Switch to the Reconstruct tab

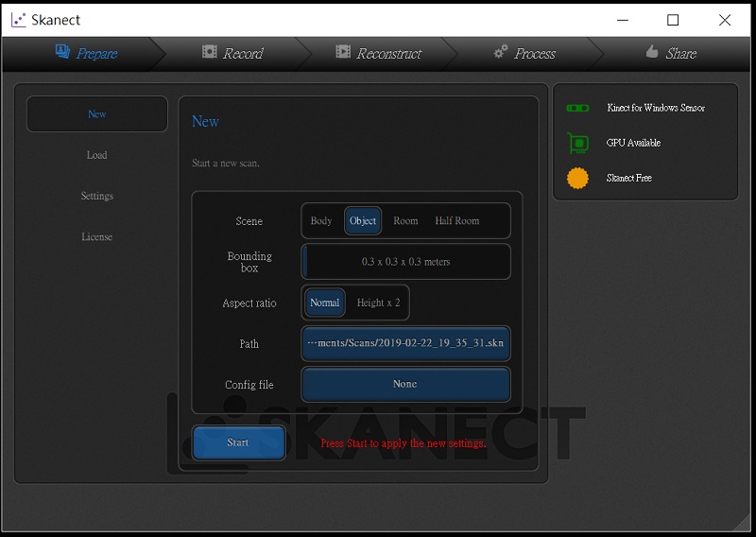tap(379, 53)
